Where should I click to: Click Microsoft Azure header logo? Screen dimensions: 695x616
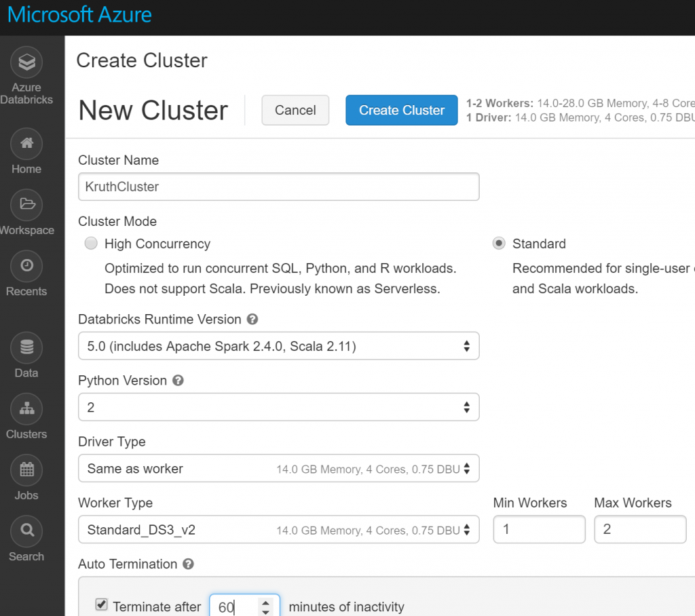pos(80,15)
